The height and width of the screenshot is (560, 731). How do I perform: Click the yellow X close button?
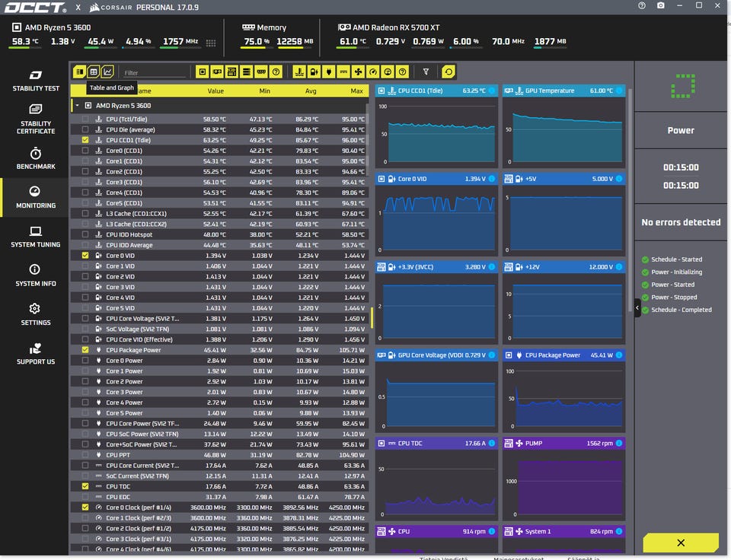point(681,542)
